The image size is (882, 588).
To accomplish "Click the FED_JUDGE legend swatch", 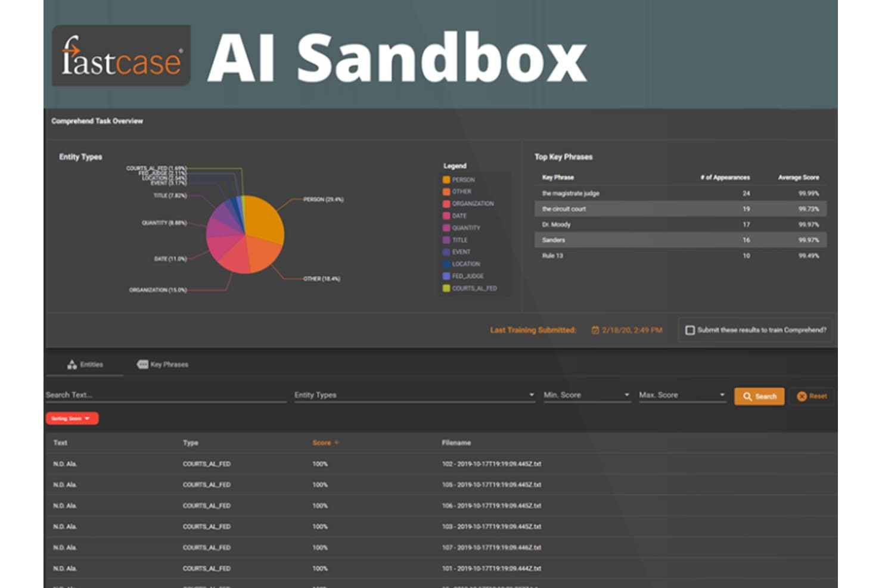I will pyautogui.click(x=446, y=276).
